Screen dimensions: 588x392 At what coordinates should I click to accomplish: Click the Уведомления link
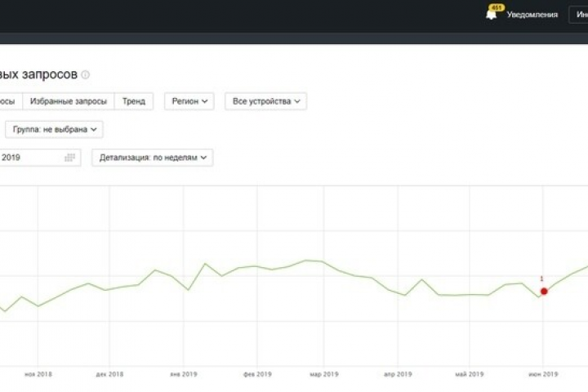[532, 15]
